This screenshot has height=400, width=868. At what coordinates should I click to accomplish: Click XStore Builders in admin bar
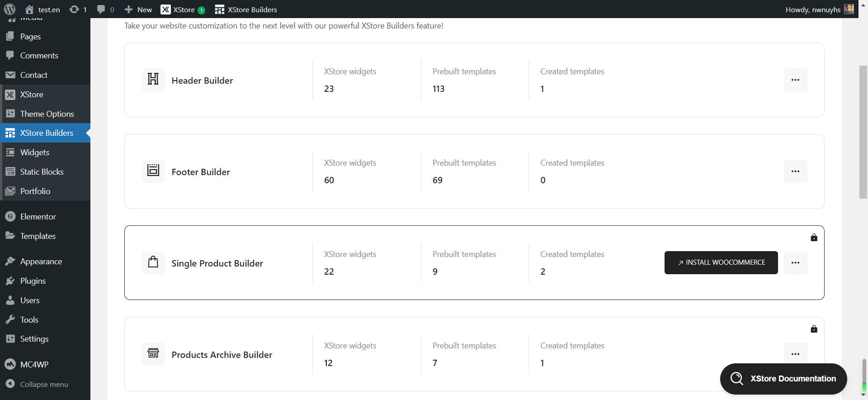click(x=246, y=10)
